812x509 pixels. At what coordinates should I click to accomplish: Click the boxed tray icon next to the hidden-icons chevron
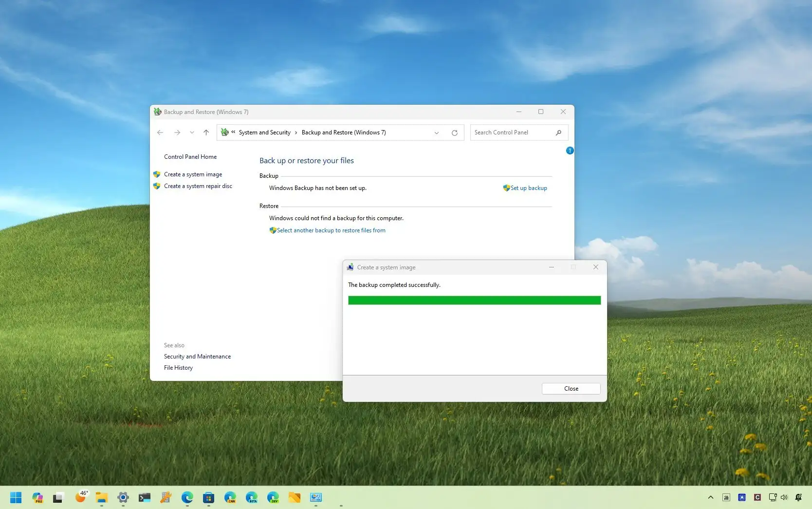click(726, 497)
